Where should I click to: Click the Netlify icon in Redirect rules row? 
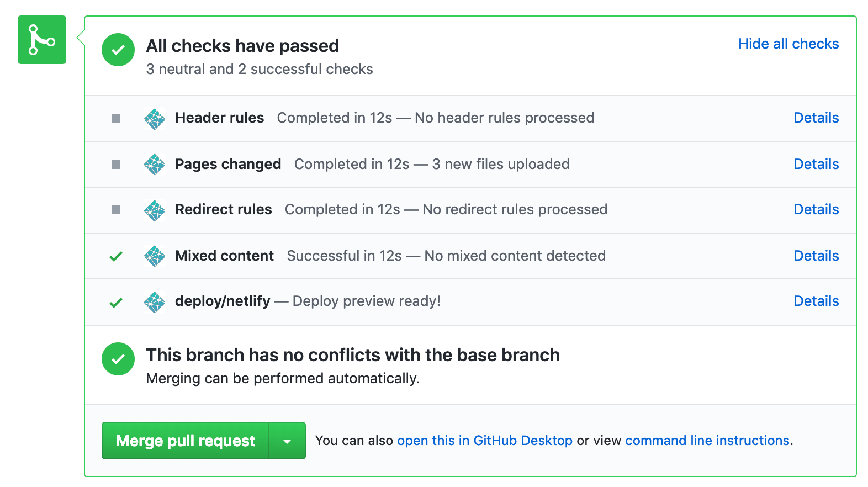tap(155, 210)
